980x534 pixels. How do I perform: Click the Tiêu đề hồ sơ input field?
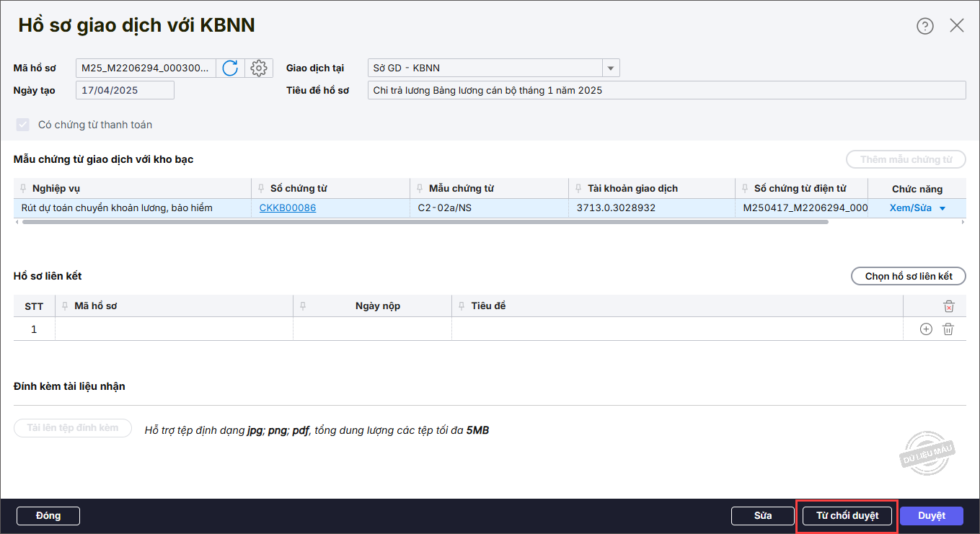click(666, 90)
